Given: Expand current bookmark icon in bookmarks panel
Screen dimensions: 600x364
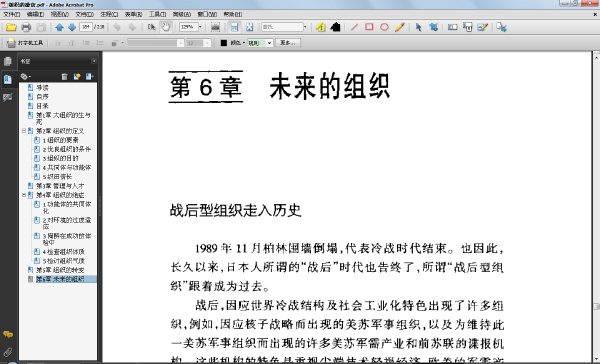Looking at the screenshot, I should coord(90,77).
